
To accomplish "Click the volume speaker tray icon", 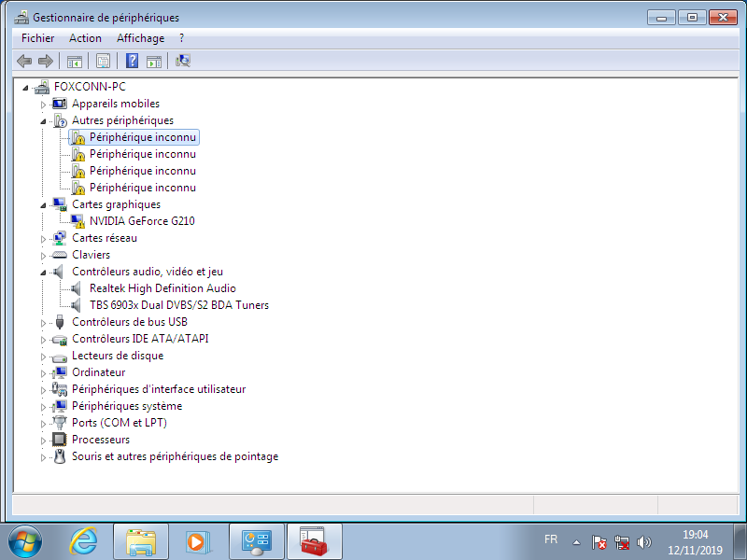I will (643, 541).
